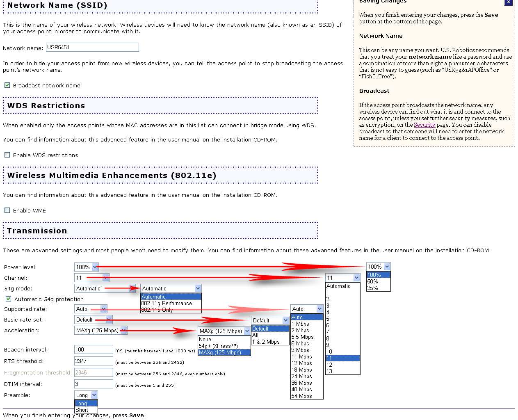Select 11 Mbps in supported rate list
518x420 pixels.
pos(307,356)
